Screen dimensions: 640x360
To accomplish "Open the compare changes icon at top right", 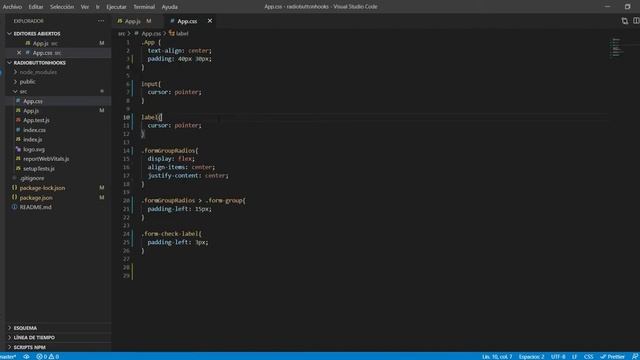I will [x=624, y=21].
